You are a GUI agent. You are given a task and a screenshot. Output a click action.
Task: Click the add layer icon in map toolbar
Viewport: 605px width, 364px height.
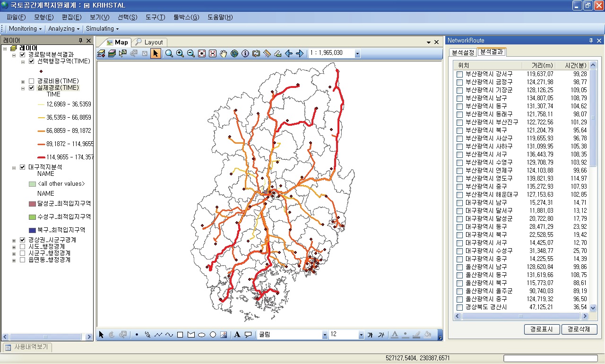(x=101, y=53)
